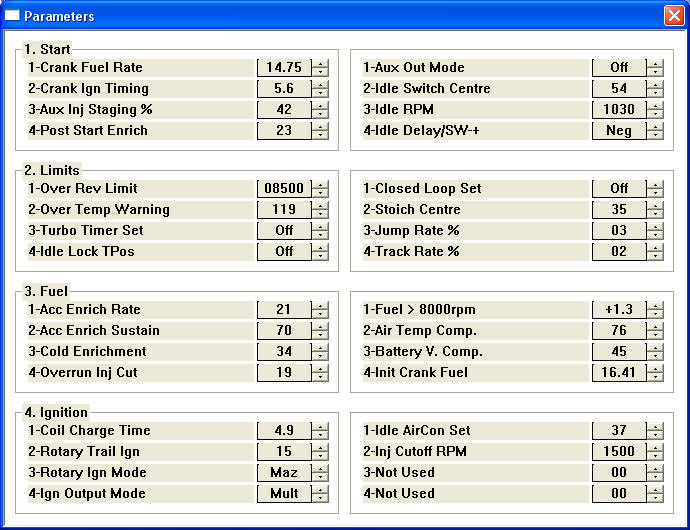Step Rotary Ign Mode with down arrow
This screenshot has width=690, height=530.
point(320,477)
